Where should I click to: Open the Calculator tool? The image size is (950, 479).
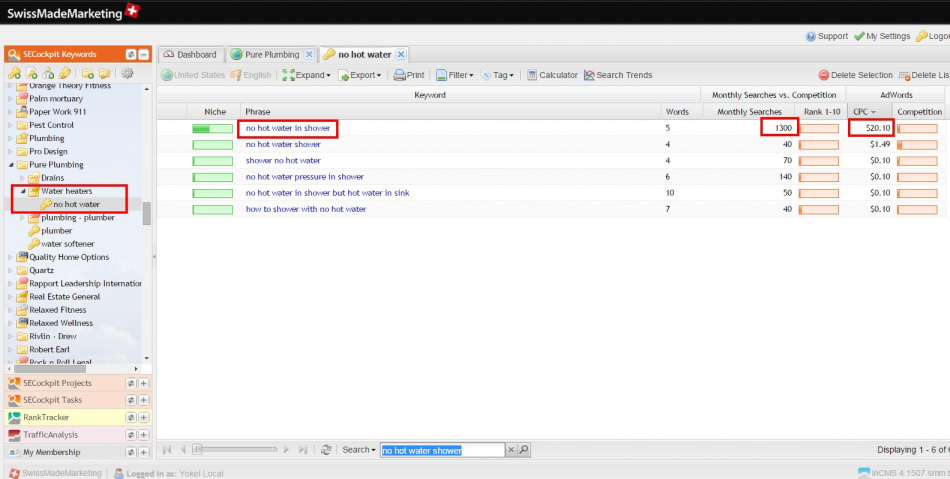[x=552, y=75]
